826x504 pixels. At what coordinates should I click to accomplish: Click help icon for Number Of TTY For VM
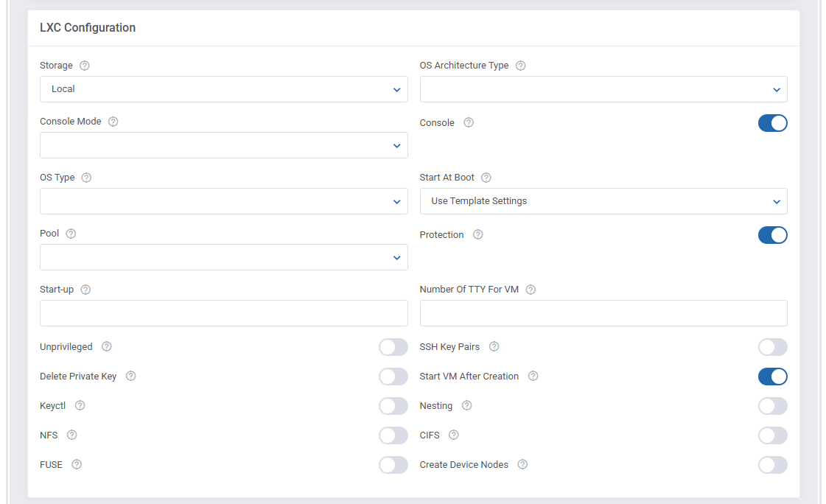[x=531, y=290]
